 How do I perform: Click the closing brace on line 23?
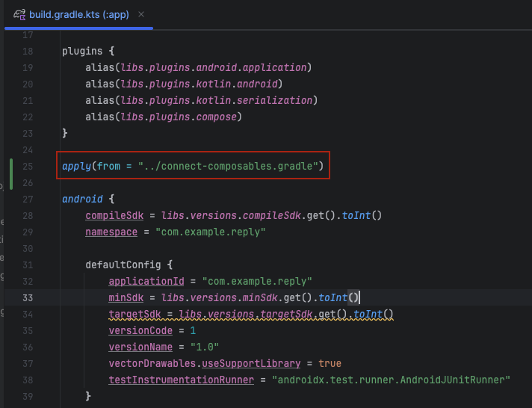point(65,134)
